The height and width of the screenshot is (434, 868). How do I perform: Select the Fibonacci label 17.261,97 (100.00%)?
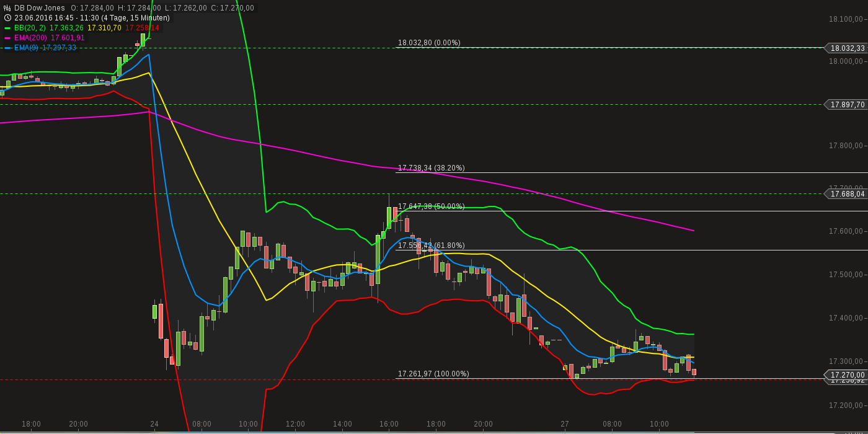[433, 374]
